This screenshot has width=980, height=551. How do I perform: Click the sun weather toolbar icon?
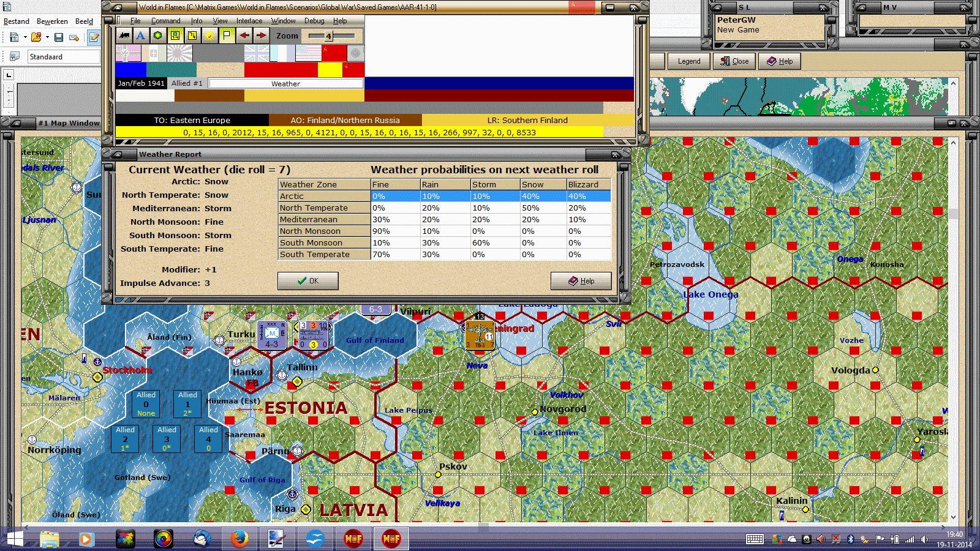coord(209,36)
